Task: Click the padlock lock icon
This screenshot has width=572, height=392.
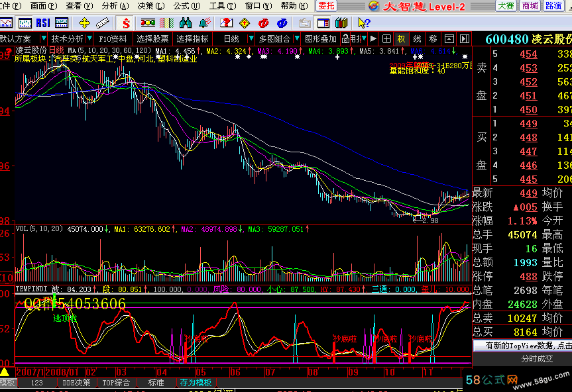Action: click(x=345, y=38)
